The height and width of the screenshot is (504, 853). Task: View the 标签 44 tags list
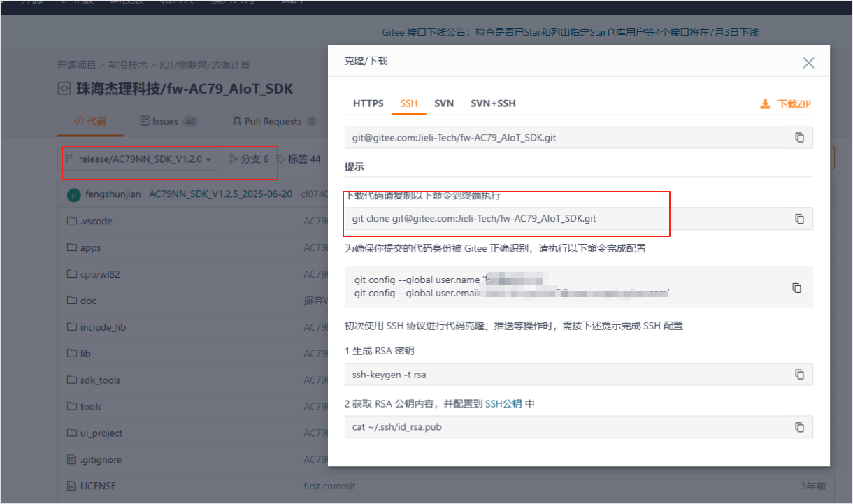(298, 159)
